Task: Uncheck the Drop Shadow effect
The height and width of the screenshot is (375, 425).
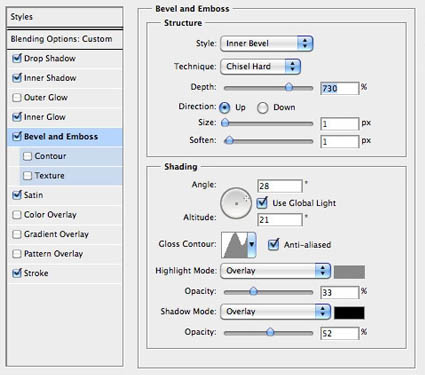Action: (x=17, y=58)
